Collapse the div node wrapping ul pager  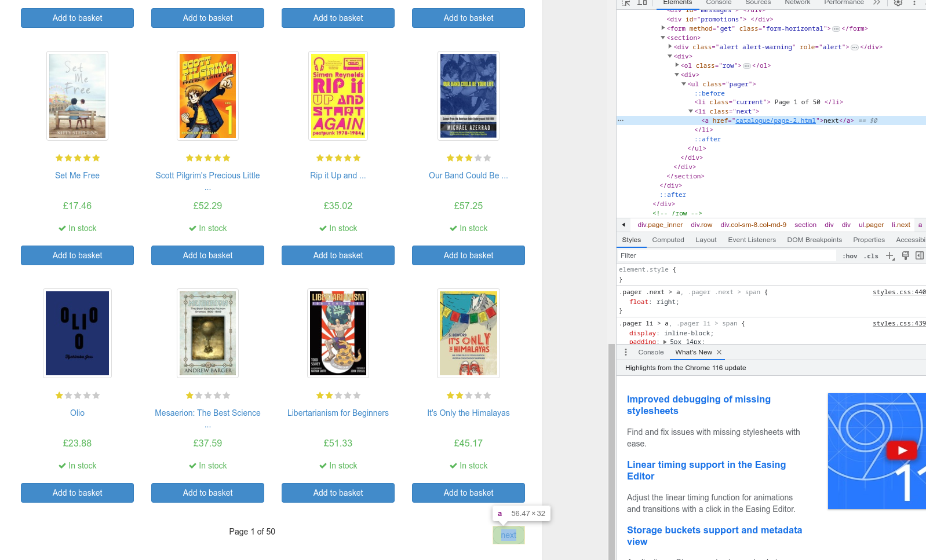tap(677, 75)
